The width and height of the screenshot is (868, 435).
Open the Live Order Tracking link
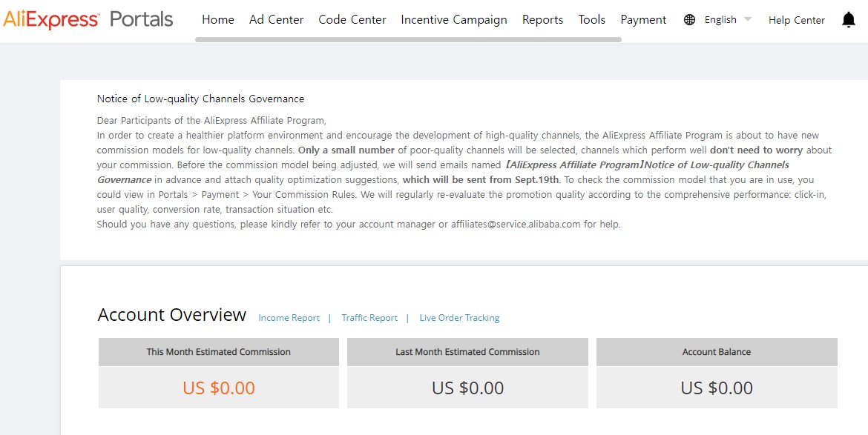[459, 318]
